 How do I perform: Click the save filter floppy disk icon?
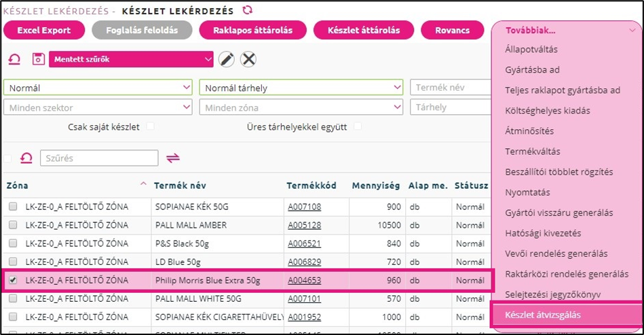click(x=38, y=59)
